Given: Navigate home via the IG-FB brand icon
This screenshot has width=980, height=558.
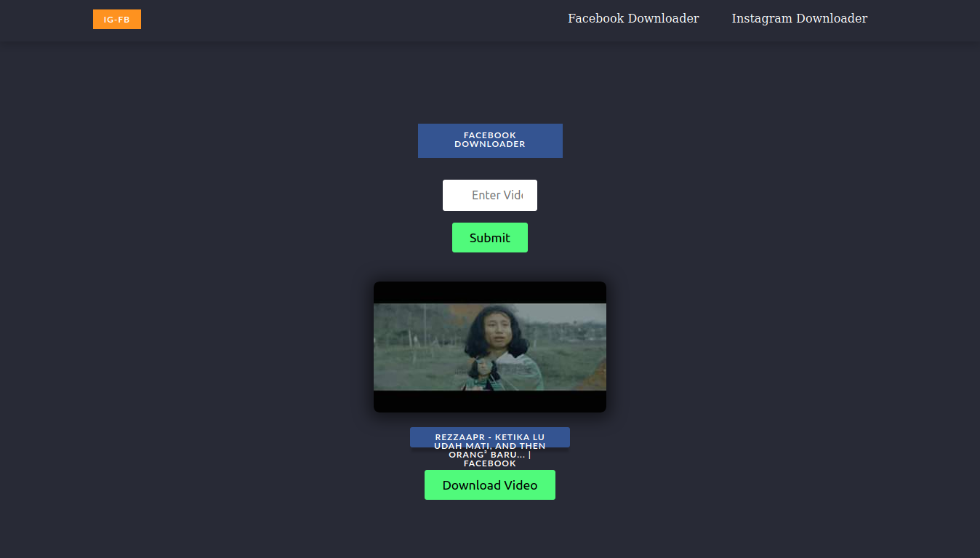Looking at the screenshot, I should click(x=116, y=19).
